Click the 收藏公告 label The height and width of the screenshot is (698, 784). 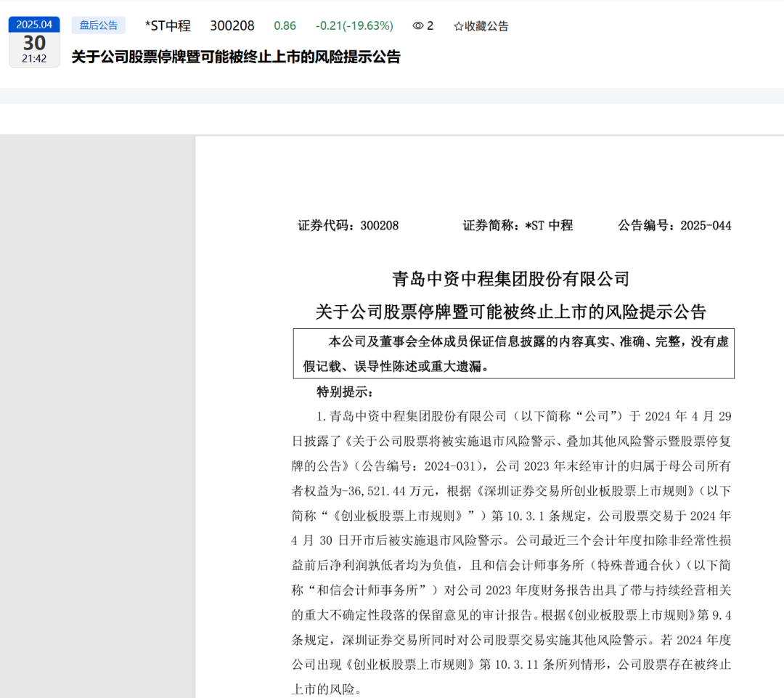(x=486, y=26)
